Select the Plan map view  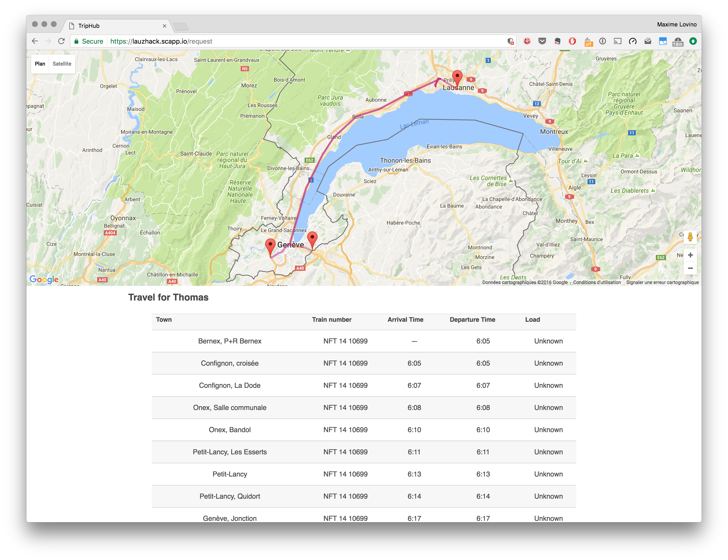[40, 64]
